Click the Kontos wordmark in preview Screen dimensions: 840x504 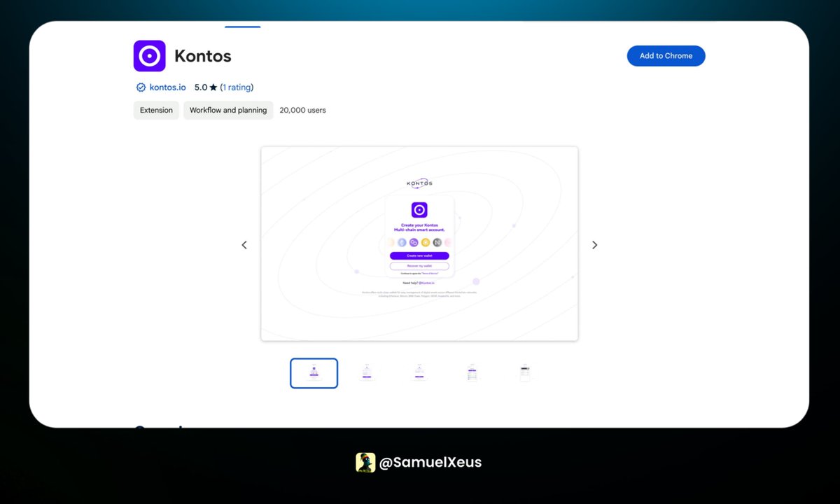click(x=419, y=183)
